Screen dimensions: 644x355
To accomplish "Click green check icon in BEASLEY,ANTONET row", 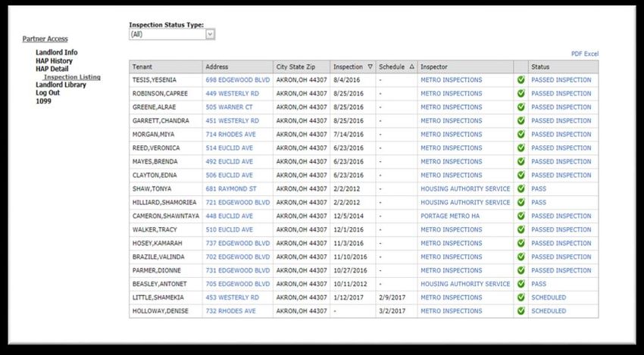I will 521,284.
